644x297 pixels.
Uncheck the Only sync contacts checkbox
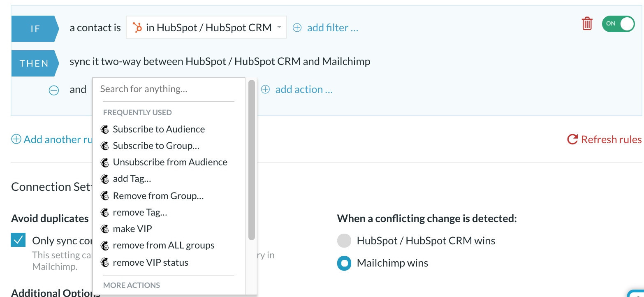coord(19,240)
